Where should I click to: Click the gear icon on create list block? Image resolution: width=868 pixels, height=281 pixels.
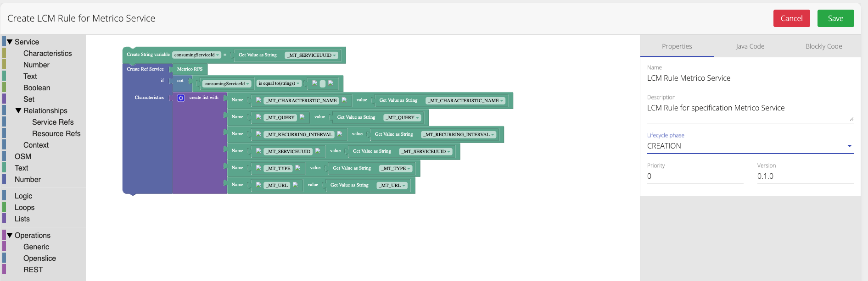pyautogui.click(x=181, y=98)
